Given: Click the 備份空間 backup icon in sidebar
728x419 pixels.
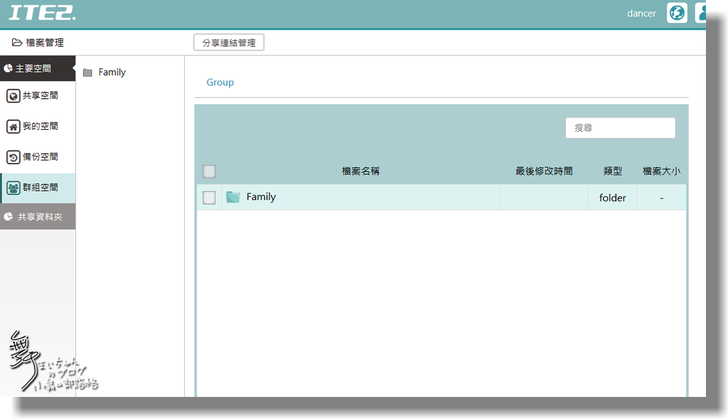Looking at the screenshot, I should pos(13,157).
